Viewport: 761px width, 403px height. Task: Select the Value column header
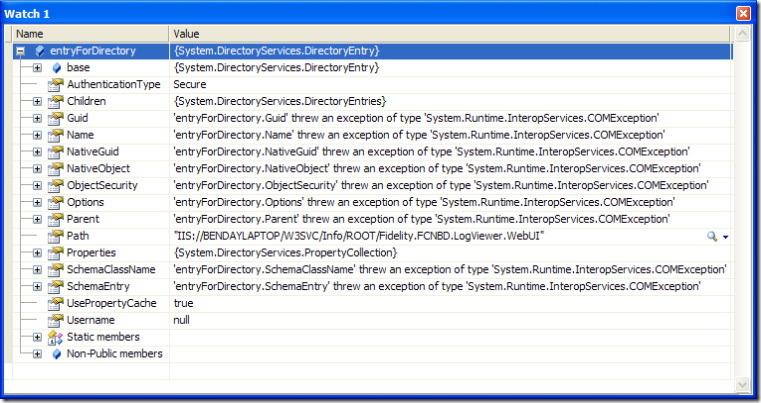[449, 34]
